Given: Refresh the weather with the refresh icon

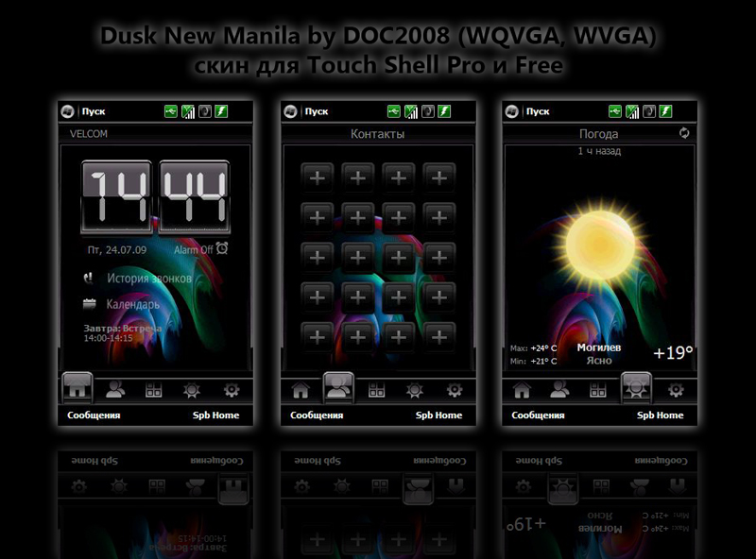Looking at the screenshot, I should [684, 133].
